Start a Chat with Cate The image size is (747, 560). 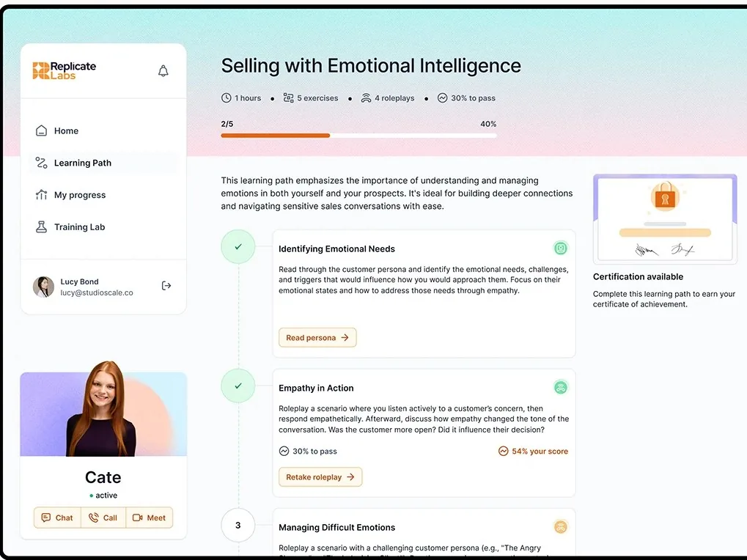pos(57,517)
